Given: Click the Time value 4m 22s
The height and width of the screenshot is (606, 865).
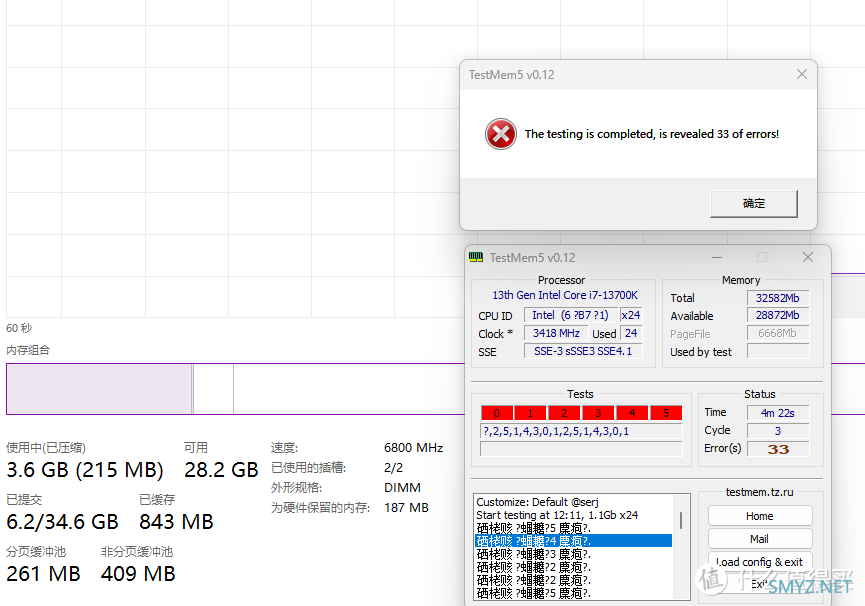Looking at the screenshot, I should (x=778, y=413).
